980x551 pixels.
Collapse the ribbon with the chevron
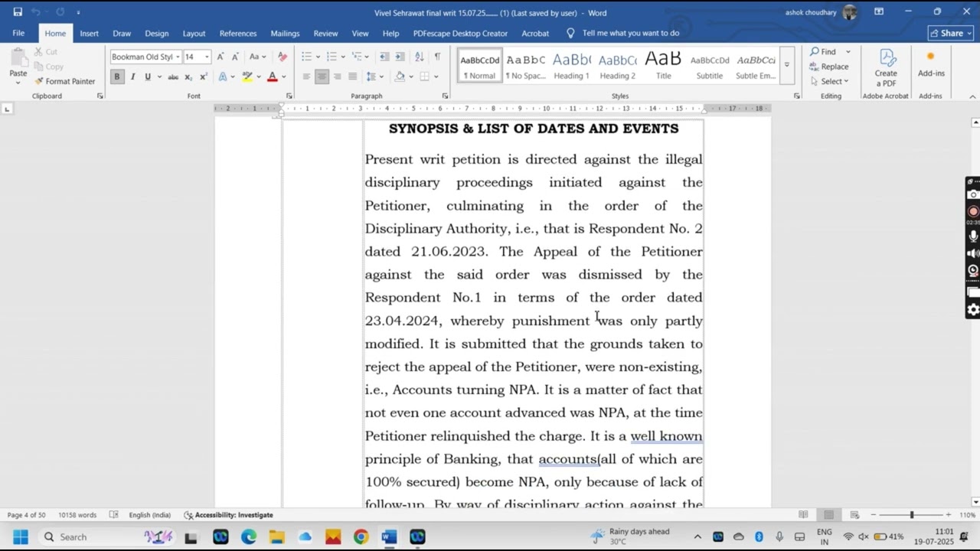coord(972,96)
